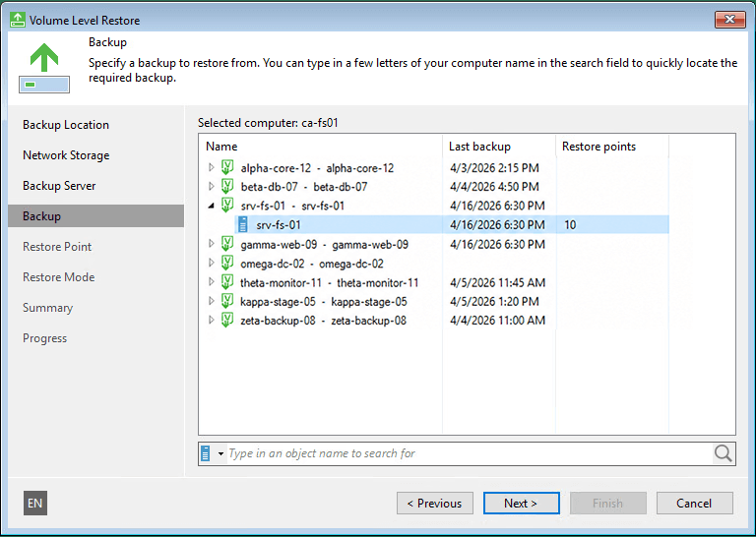Select the Restore Mode wizard step
The image size is (756, 537).
[x=59, y=277]
